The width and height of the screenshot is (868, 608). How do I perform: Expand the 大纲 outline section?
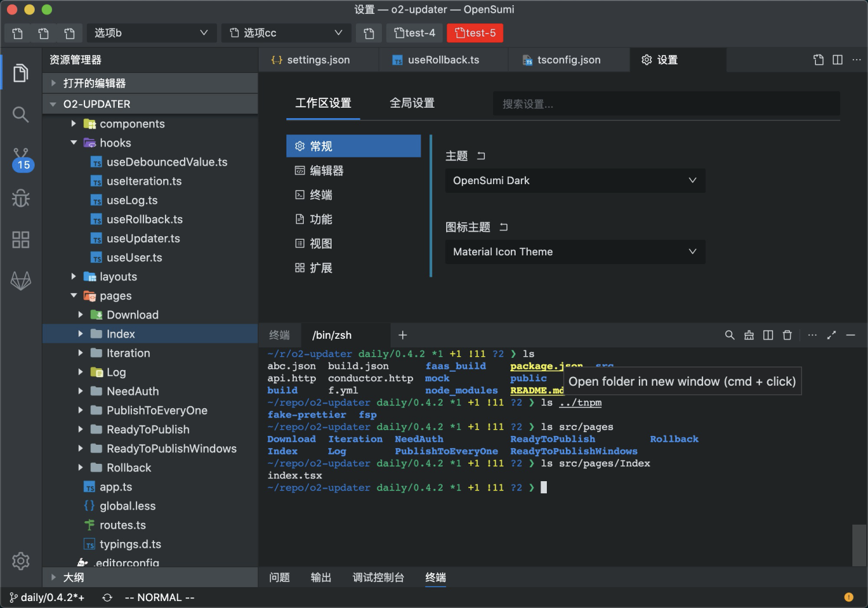coord(150,577)
